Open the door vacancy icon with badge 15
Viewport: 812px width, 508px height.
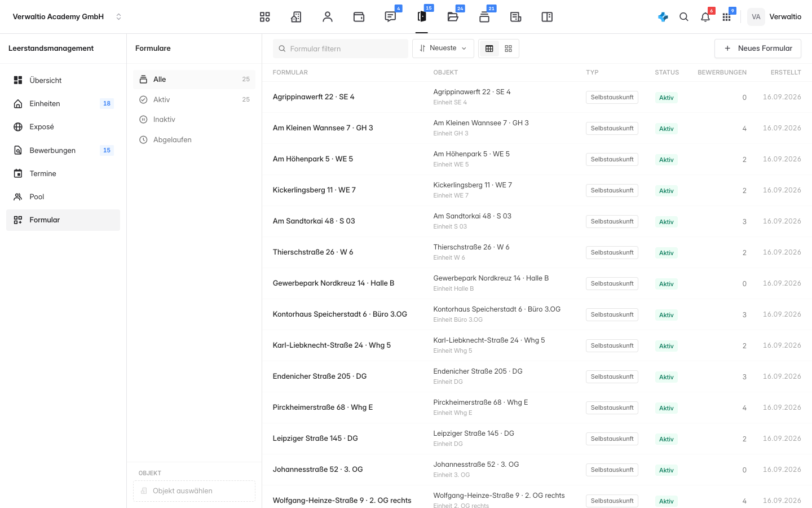(x=422, y=17)
